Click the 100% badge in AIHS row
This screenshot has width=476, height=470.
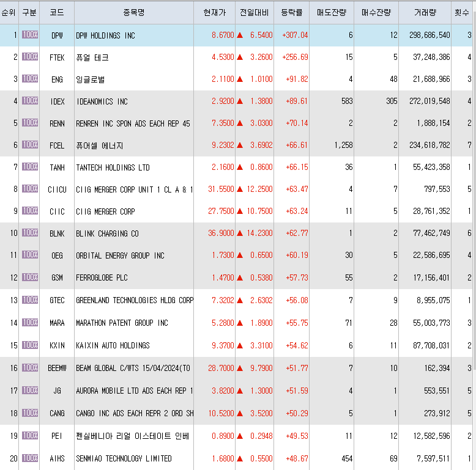point(30,458)
